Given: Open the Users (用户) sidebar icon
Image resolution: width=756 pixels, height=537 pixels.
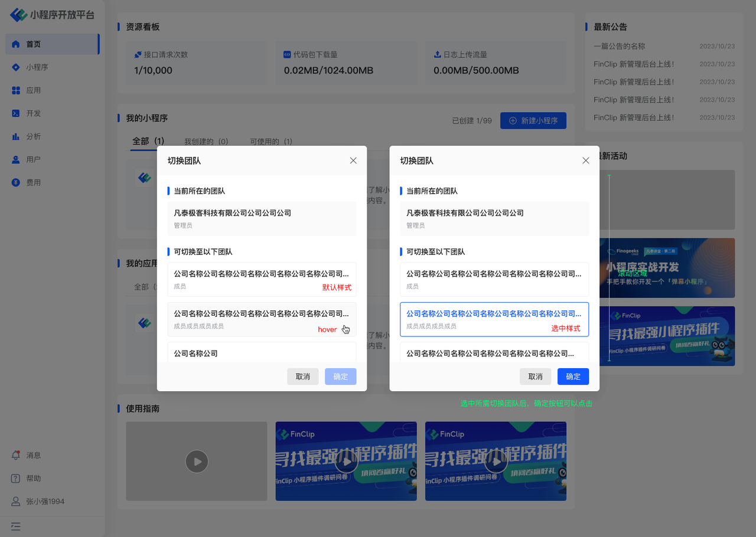Looking at the screenshot, I should pyautogui.click(x=16, y=159).
